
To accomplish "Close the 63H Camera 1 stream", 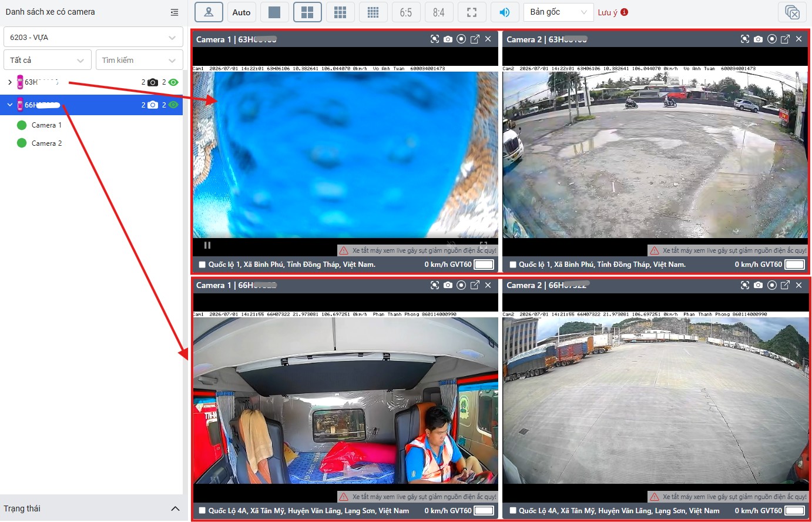I will tap(488, 39).
